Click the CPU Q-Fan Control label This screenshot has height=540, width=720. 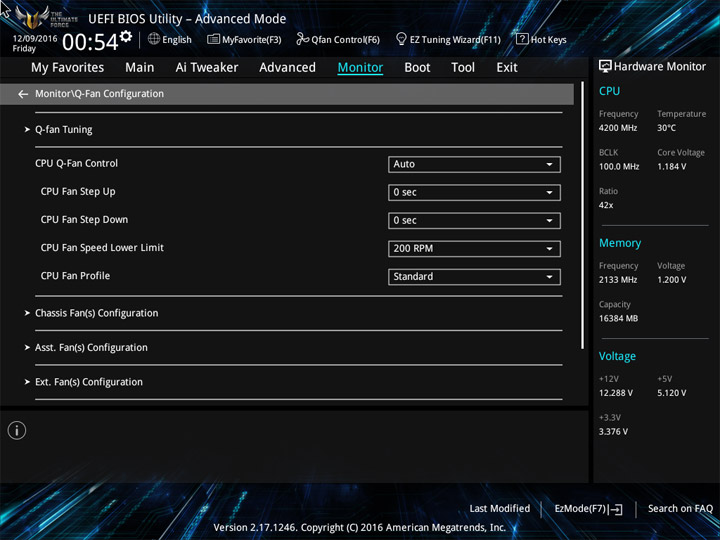76,163
